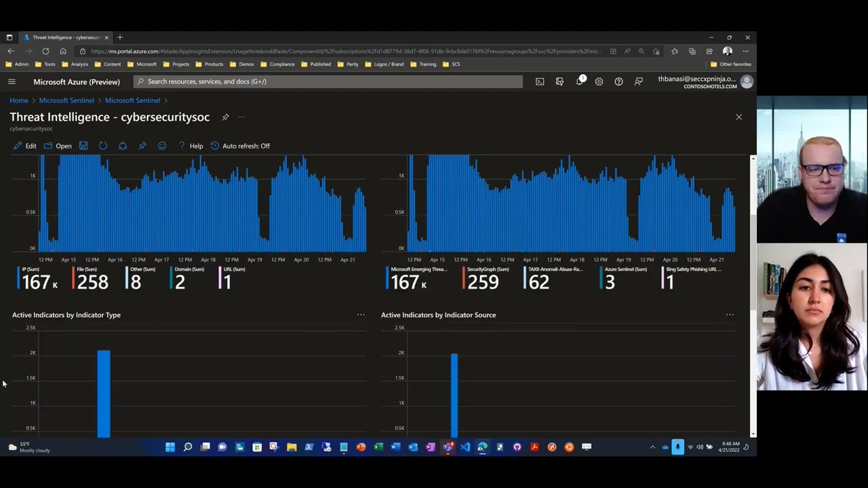Open the browser settings ellipsis menu
The image size is (868, 488).
click(x=745, y=51)
